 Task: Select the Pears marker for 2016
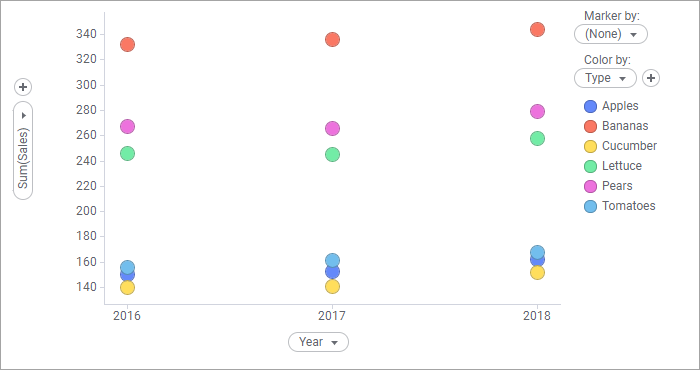127,126
